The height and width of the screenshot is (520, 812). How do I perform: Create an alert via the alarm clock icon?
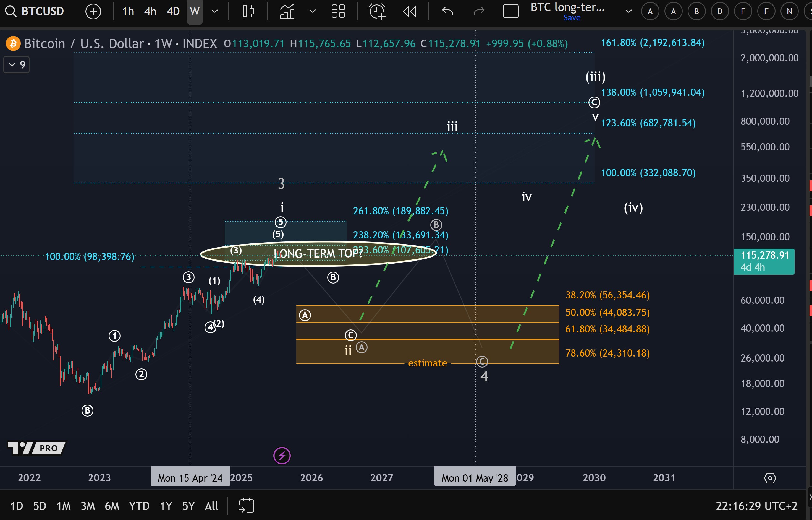click(377, 11)
